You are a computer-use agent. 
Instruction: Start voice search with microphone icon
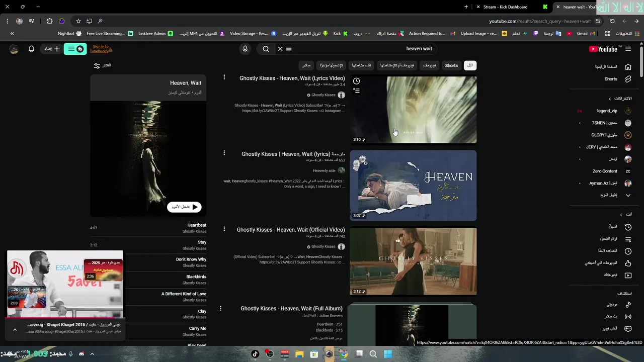click(x=245, y=49)
